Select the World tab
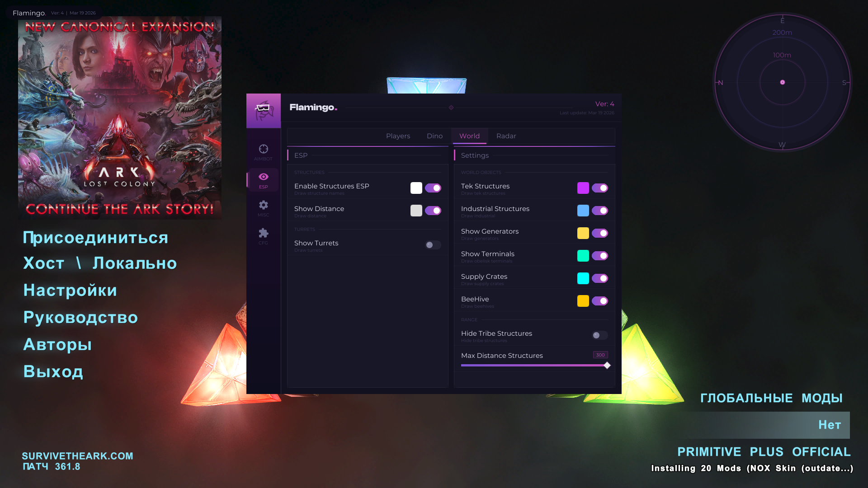The height and width of the screenshot is (488, 868). click(x=469, y=136)
